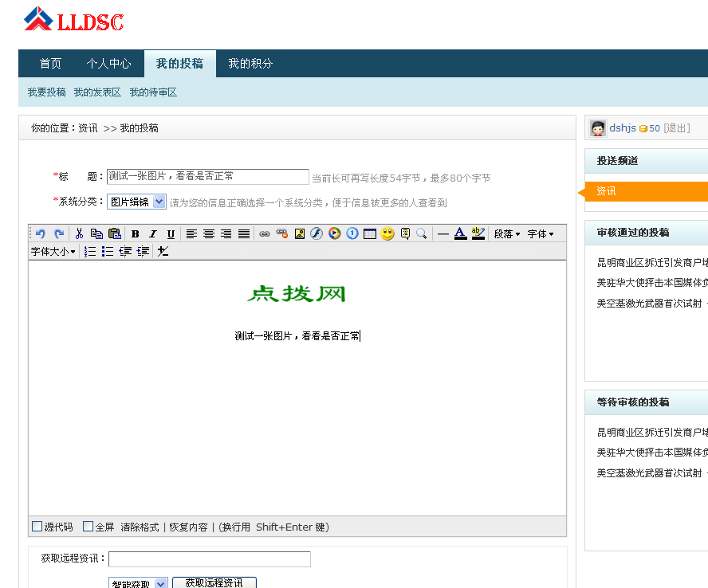Viewport: 708px width, 588px height.
Task: Open the 智能获取 fetch mode dropdown
Action: point(137,582)
